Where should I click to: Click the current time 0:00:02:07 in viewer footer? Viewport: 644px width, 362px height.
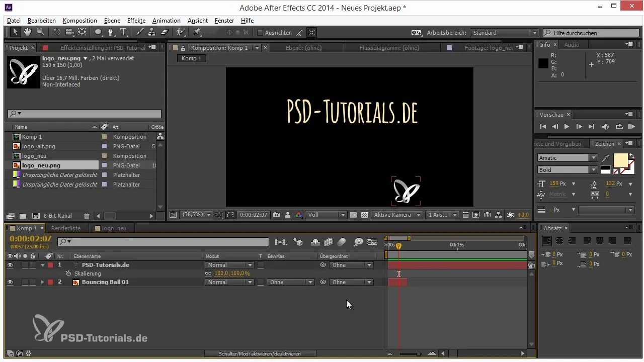click(x=253, y=215)
